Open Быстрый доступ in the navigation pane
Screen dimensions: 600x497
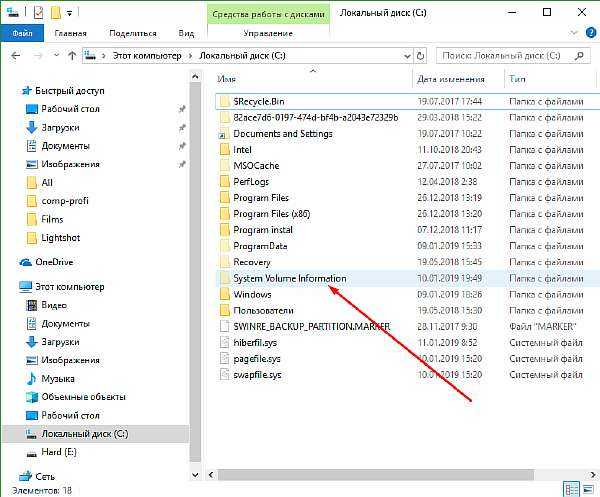(70, 91)
